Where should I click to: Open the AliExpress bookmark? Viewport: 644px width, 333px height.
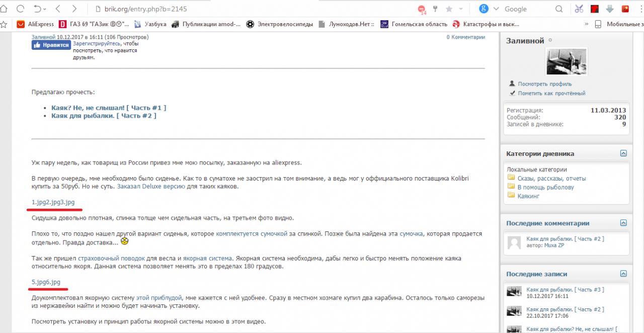[36, 24]
